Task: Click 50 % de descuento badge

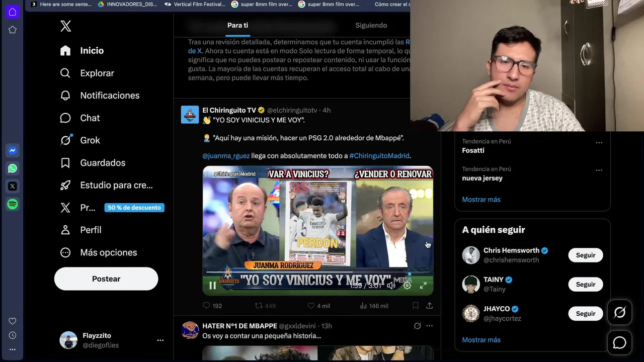Action: pyautogui.click(x=134, y=208)
